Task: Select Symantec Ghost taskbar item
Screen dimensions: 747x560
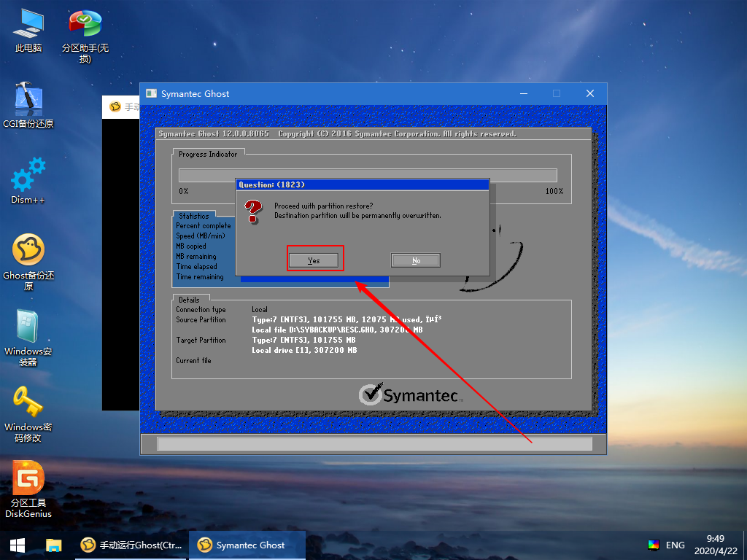Action: tap(247, 545)
